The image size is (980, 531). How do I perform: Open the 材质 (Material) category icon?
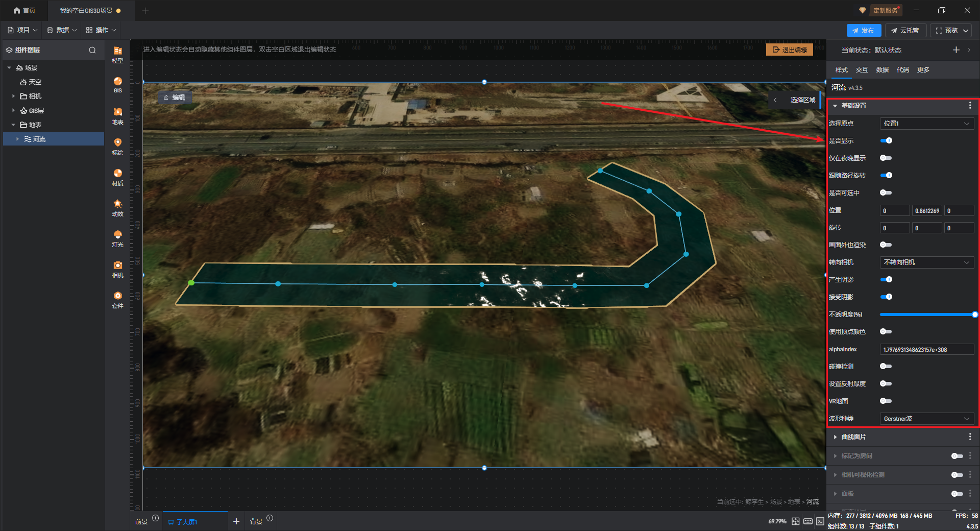click(x=117, y=177)
